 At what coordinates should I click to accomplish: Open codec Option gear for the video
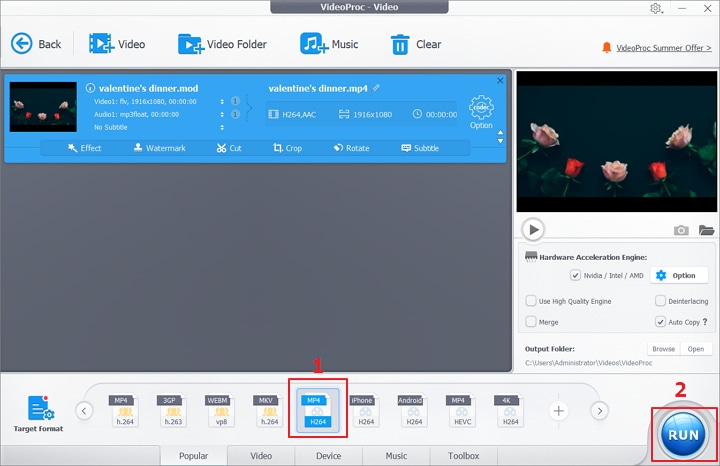[x=481, y=112]
